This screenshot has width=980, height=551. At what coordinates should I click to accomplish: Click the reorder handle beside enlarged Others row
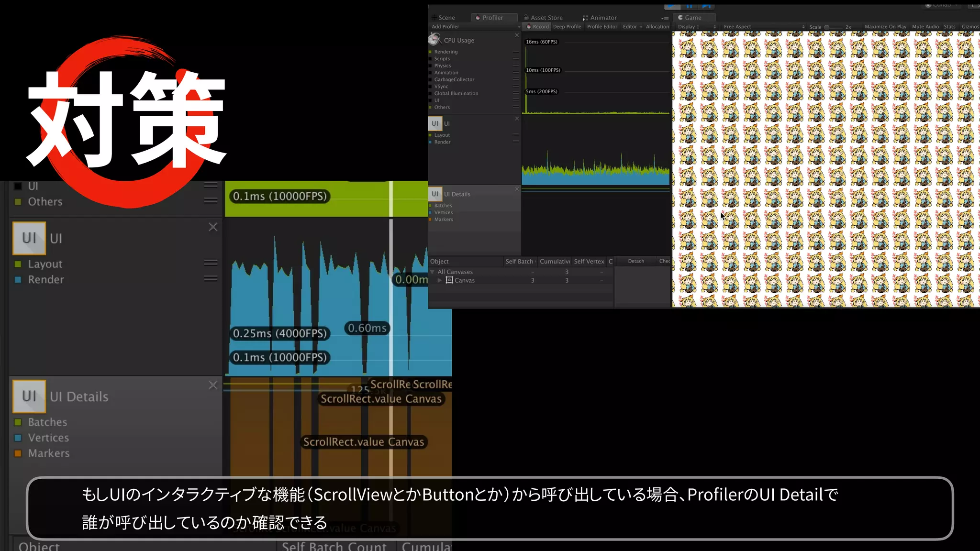(211, 201)
